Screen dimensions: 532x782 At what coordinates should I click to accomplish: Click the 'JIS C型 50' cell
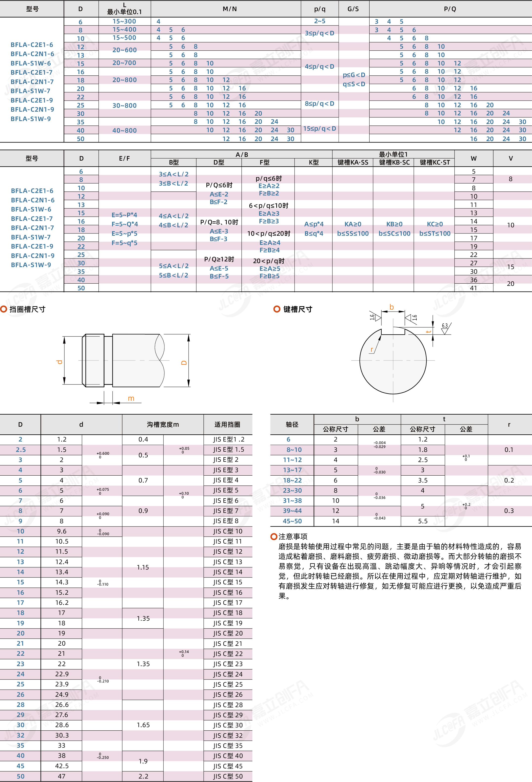[x=228, y=776]
